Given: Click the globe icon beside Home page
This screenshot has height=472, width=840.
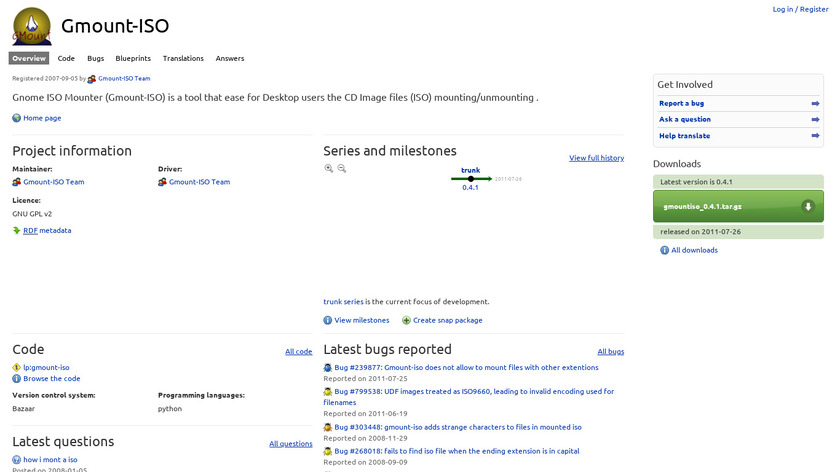Looking at the screenshot, I should (x=17, y=118).
